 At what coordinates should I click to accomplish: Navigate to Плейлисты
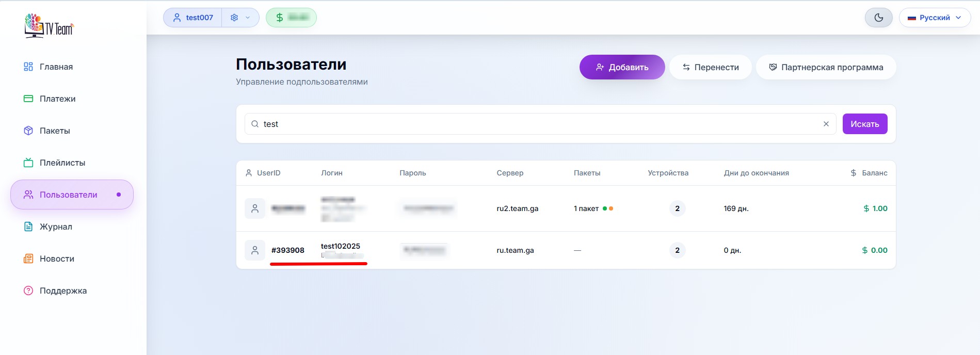62,163
